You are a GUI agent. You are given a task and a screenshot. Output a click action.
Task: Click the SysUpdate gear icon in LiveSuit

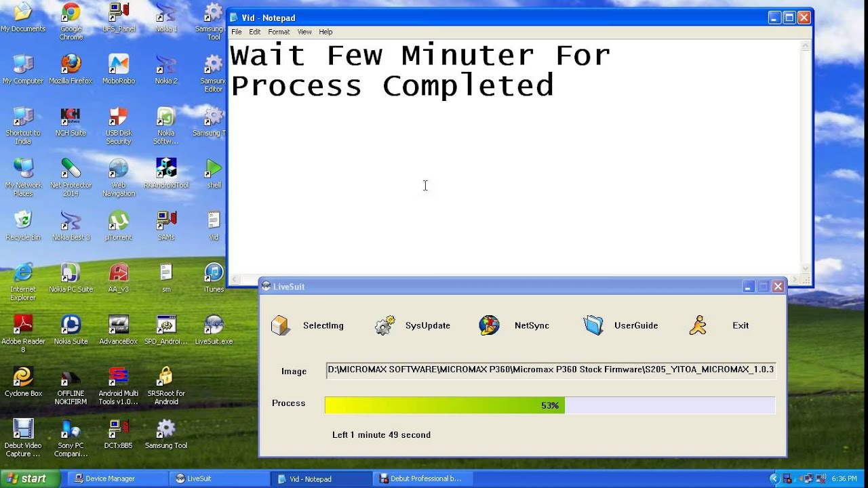(384, 325)
